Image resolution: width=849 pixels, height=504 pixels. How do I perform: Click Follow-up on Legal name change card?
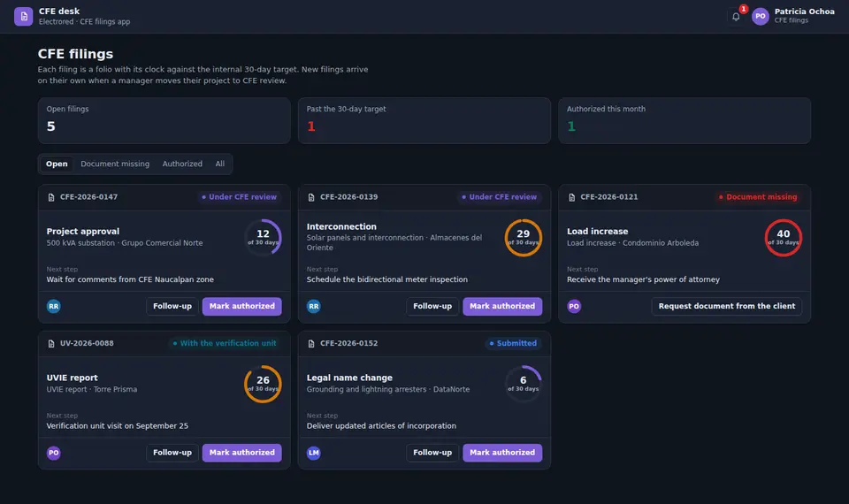(x=432, y=453)
